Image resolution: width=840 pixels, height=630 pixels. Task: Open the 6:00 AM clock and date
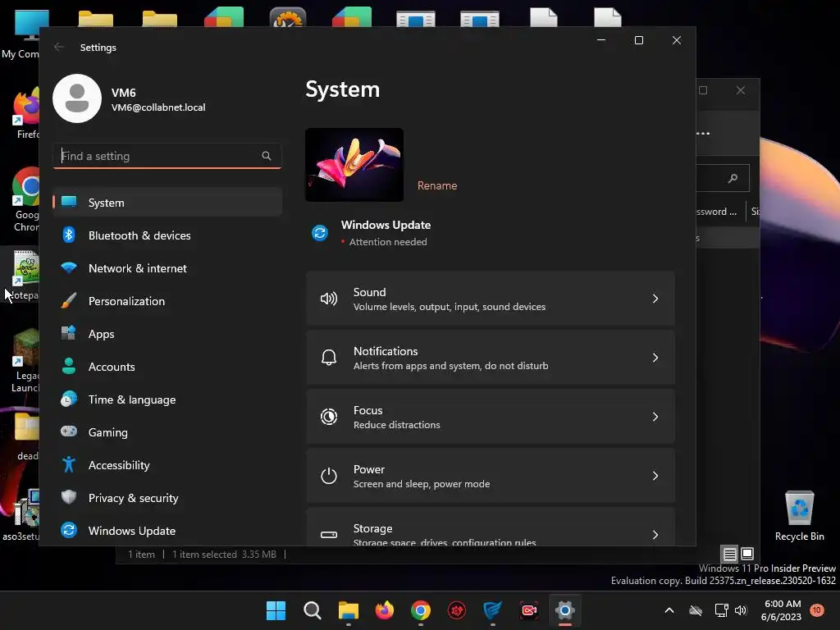coord(781,610)
